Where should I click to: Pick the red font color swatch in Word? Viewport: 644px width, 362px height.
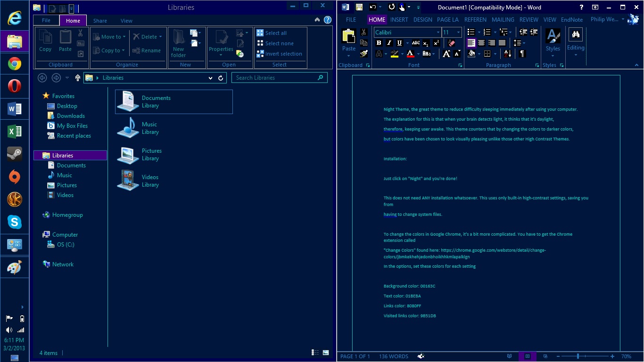point(410,54)
